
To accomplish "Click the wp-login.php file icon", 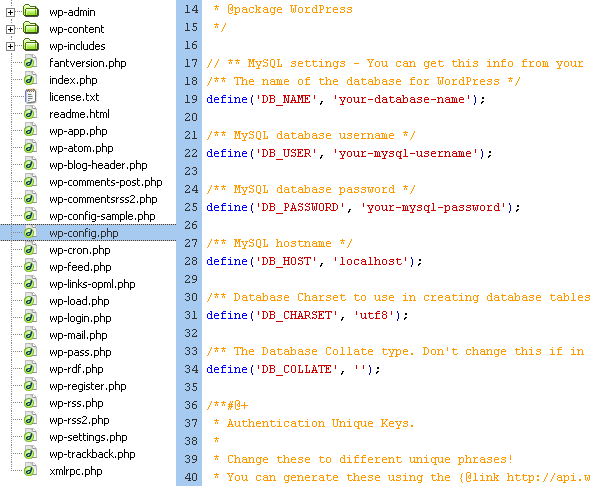I will point(30,317).
